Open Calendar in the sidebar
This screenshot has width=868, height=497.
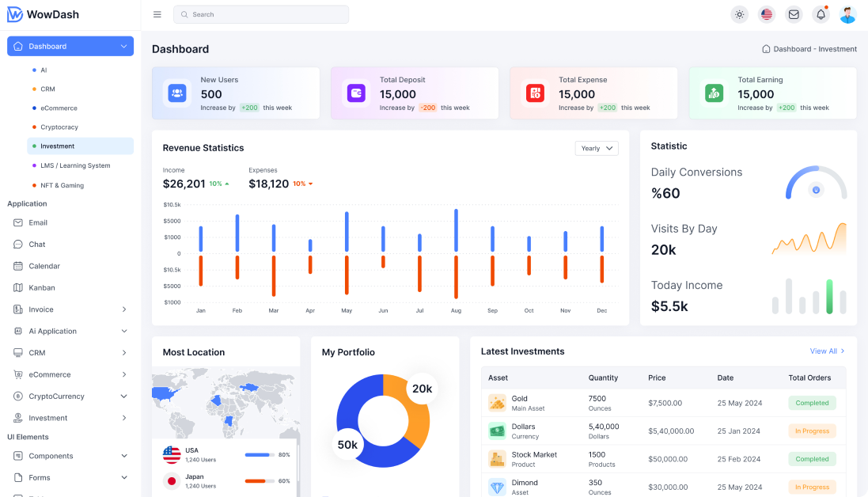44,266
